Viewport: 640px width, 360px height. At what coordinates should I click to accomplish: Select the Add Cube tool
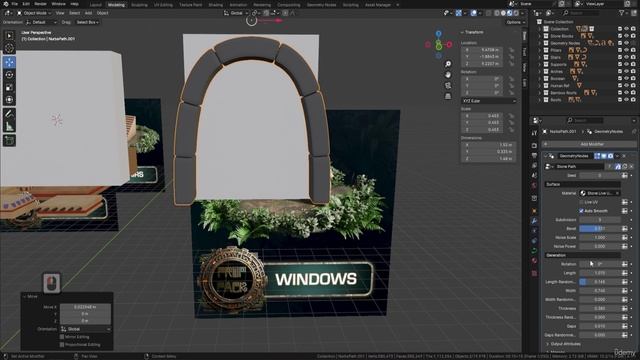tap(9, 140)
